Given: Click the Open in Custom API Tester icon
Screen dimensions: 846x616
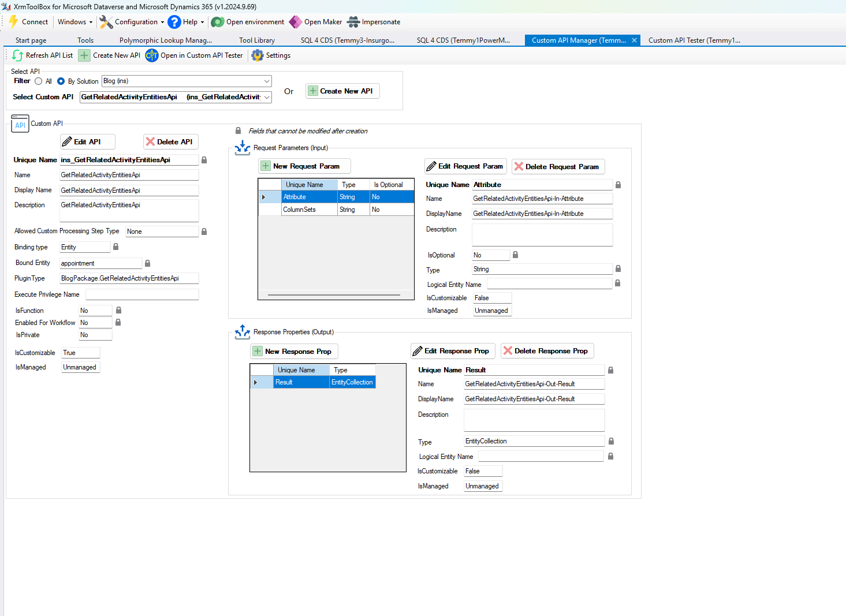Looking at the screenshot, I should click(152, 55).
